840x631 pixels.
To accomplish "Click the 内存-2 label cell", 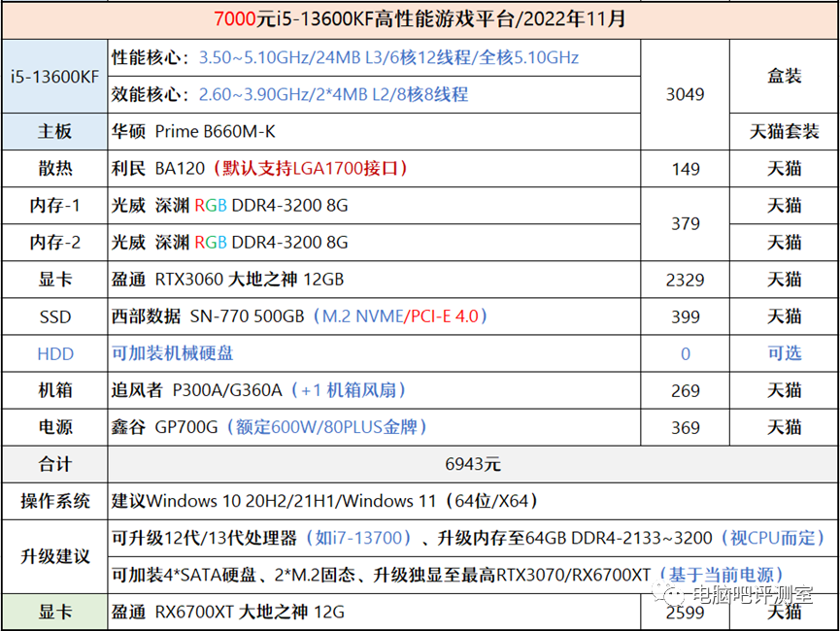I will click(54, 243).
